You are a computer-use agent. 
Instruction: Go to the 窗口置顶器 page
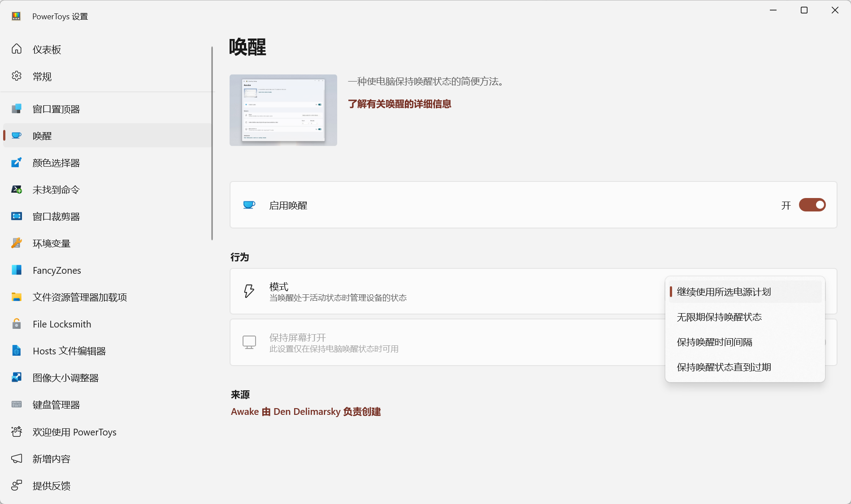coord(107,109)
